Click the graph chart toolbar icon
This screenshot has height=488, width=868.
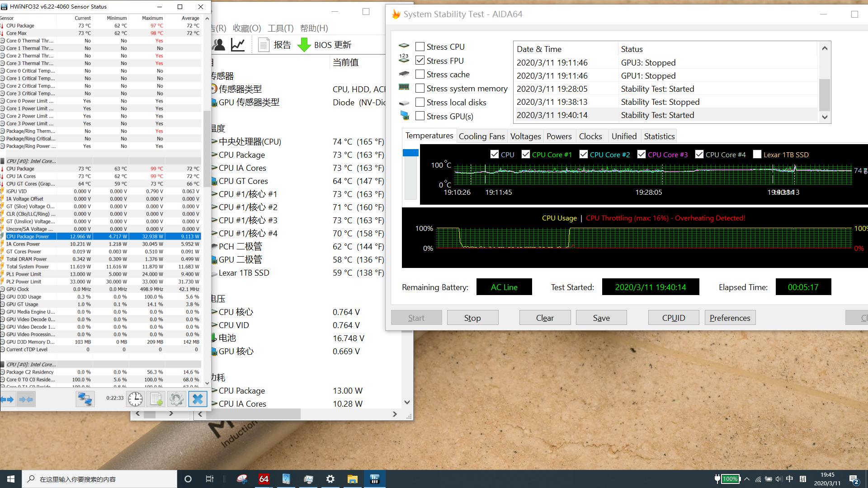click(x=238, y=45)
